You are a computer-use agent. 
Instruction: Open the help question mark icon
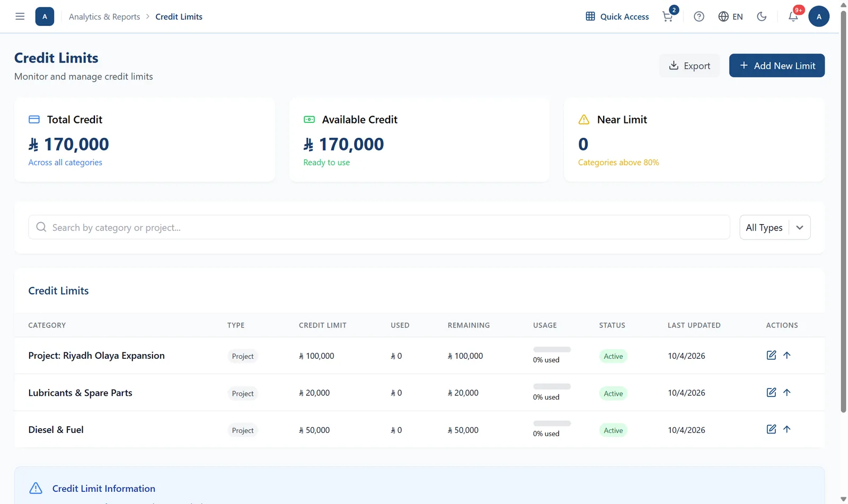click(699, 16)
